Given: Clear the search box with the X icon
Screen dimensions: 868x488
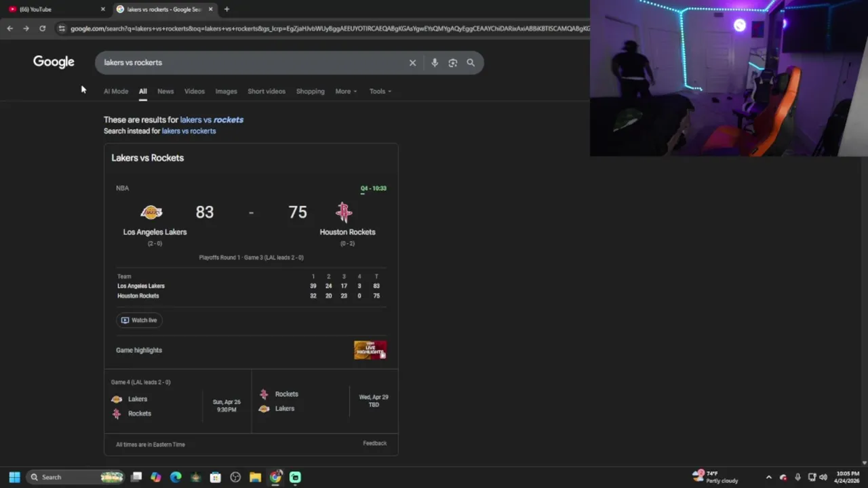Looking at the screenshot, I should [x=412, y=62].
